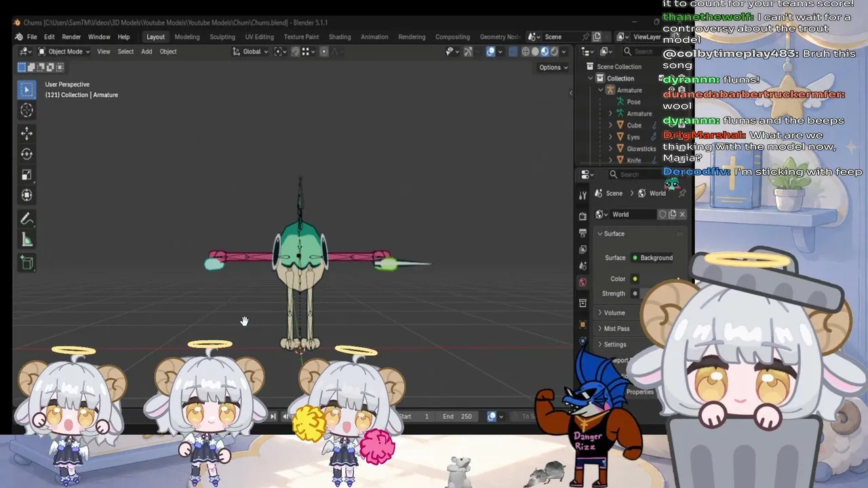The width and height of the screenshot is (868, 488).
Task: Open the Tool properties tab icon
Action: point(583,195)
